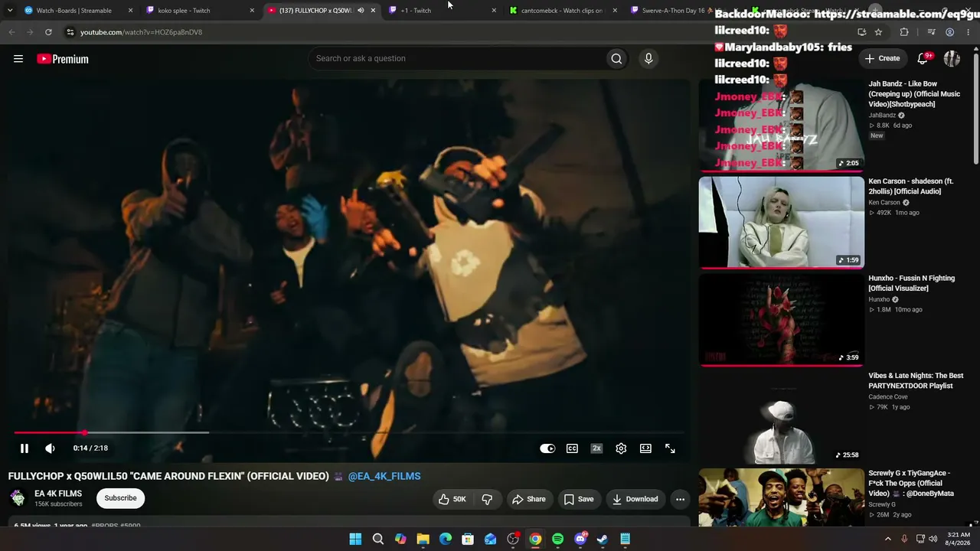Open YouTube notifications bell
The height and width of the screenshot is (551, 980).
pos(923,58)
